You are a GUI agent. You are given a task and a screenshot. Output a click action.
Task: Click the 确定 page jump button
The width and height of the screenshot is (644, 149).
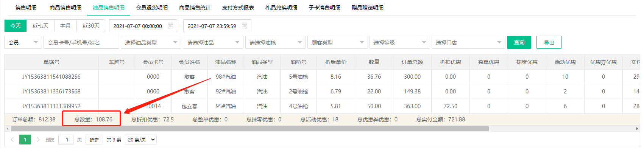click(x=94, y=140)
